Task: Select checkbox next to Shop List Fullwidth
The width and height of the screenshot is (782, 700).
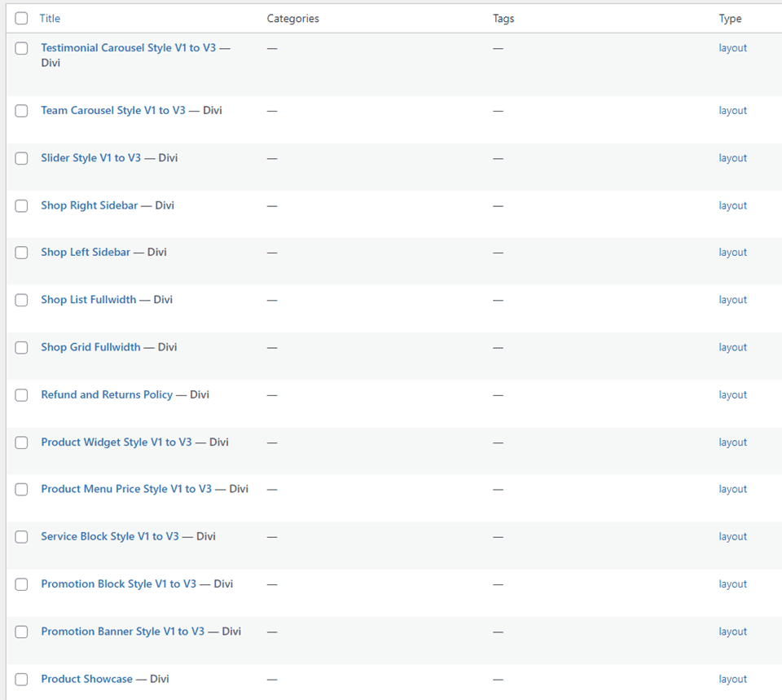Action: coord(21,301)
